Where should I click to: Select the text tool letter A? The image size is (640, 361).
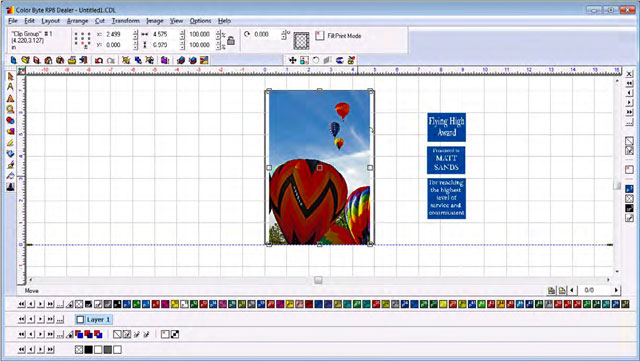10,87
